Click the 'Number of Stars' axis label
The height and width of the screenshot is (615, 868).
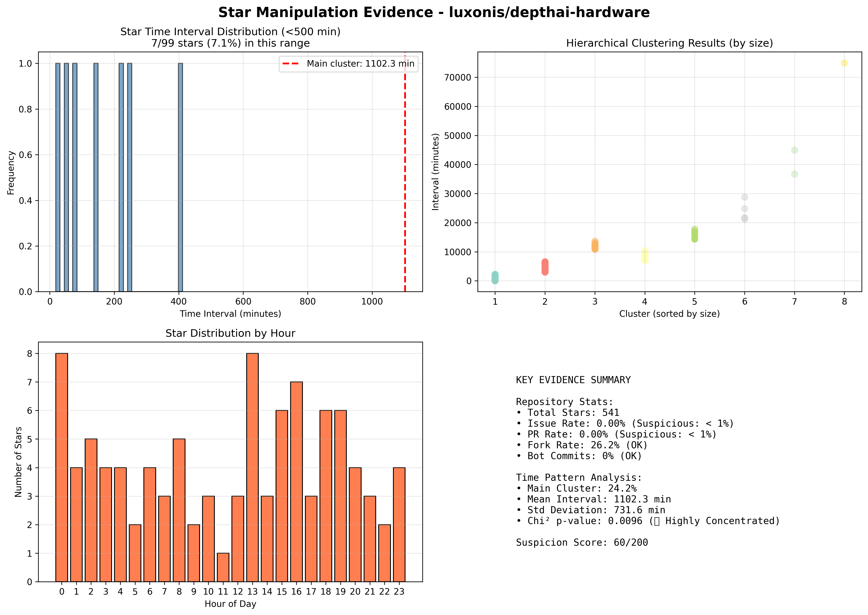[x=18, y=462]
